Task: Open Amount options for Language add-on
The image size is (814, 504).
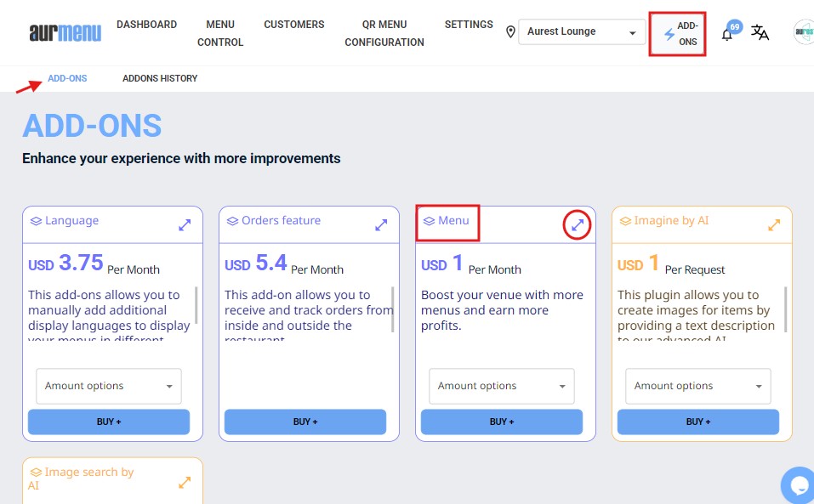Action: 109,386
